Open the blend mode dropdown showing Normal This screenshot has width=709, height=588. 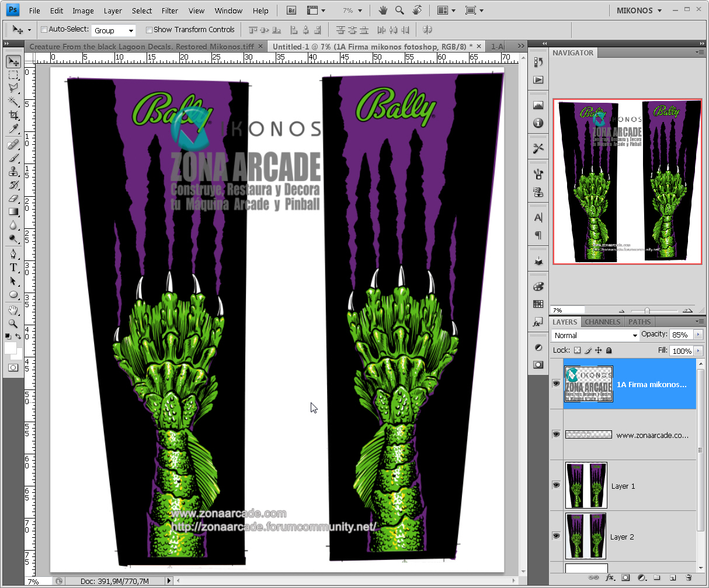(x=596, y=335)
